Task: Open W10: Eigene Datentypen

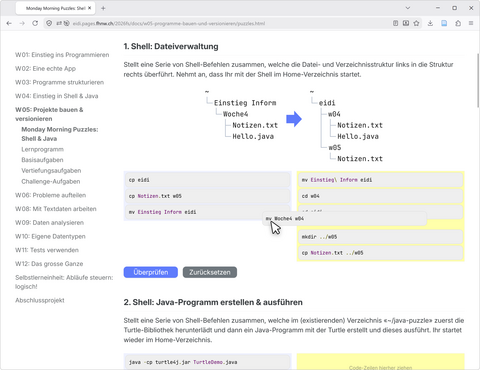Action: (50, 236)
